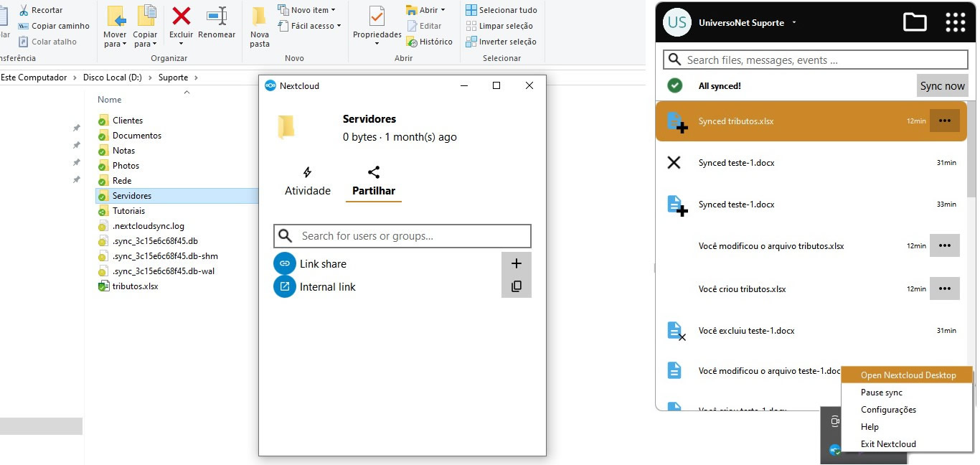Copy the internal link using the copy icon
The image size is (980, 465).
point(516,286)
